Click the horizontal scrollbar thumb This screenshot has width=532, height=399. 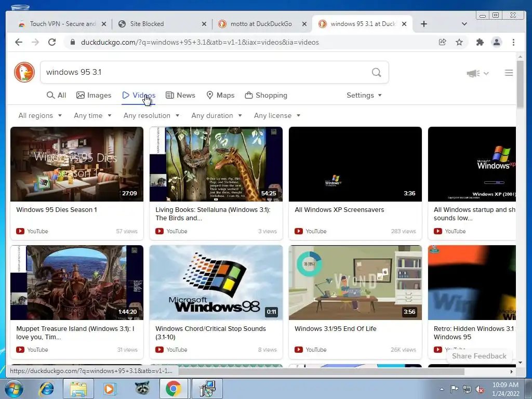(x=321, y=371)
